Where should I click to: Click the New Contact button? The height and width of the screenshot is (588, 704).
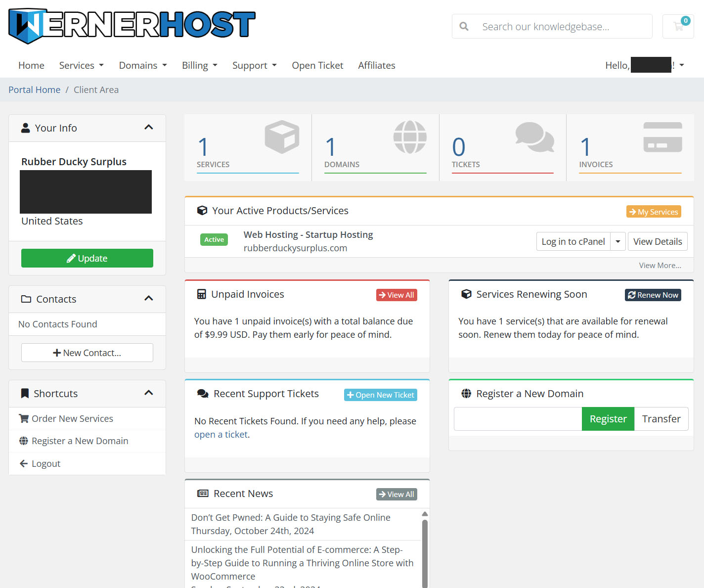pos(87,353)
